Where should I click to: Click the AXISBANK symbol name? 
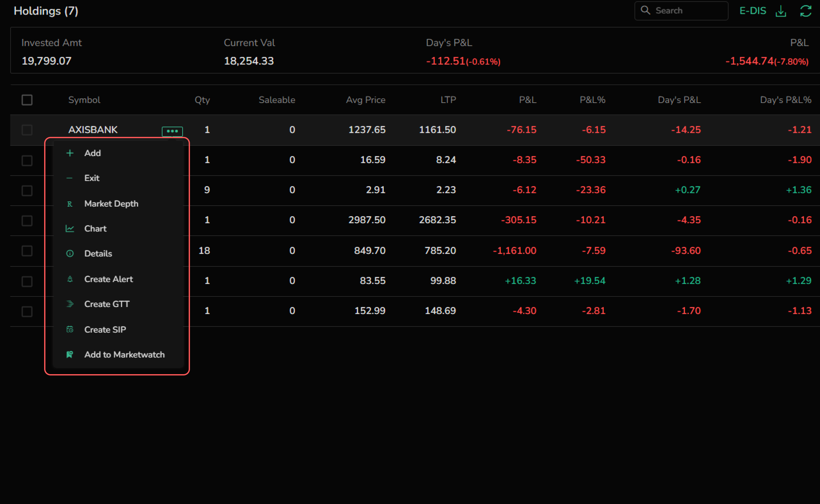93,130
